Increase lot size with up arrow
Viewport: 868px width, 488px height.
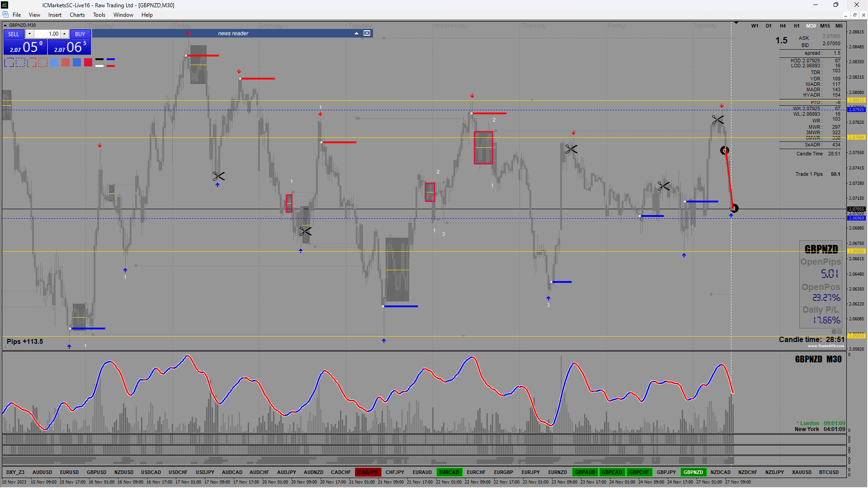coord(65,34)
